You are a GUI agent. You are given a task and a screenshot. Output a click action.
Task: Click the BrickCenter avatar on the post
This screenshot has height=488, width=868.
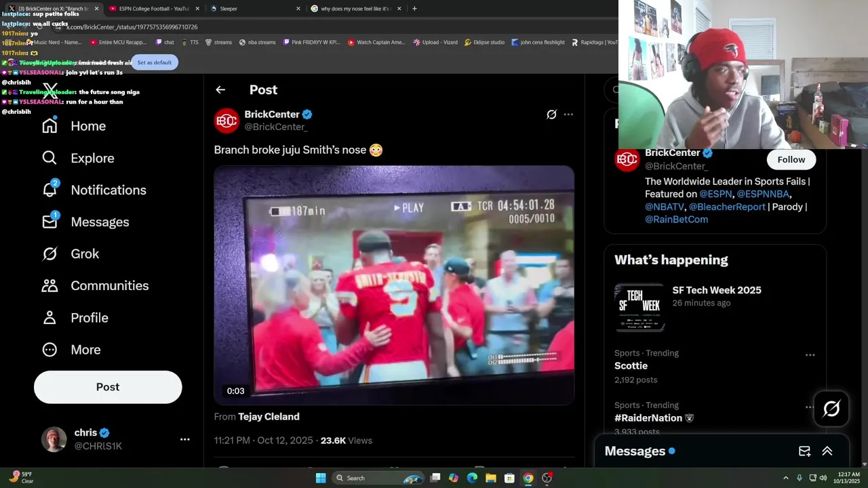click(x=226, y=121)
